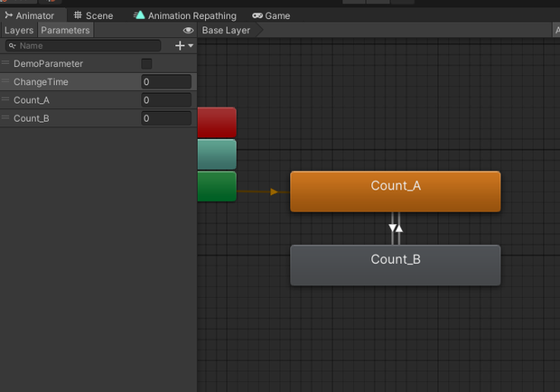Click the downward transition arrow to Count_B
Screen dimensions: 560x392
[x=392, y=229]
